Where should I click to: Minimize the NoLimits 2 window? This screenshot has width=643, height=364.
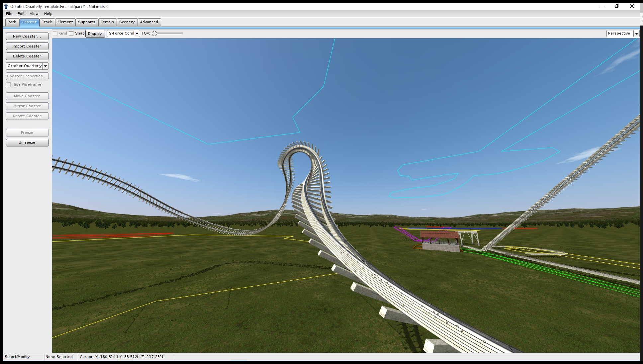601,6
